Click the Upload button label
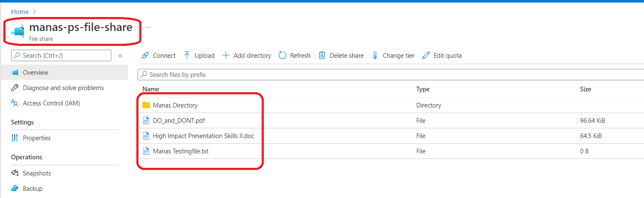This screenshot has height=198, width=644. [204, 56]
